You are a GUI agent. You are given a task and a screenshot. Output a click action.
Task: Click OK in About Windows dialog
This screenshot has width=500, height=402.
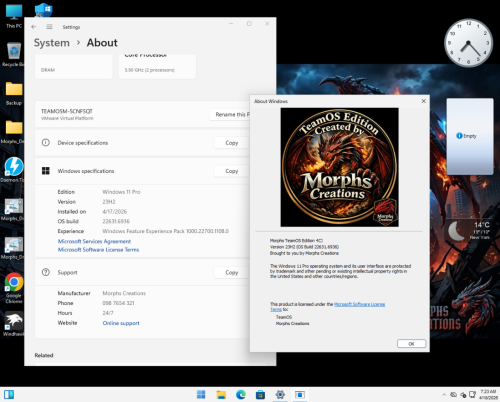(411, 344)
